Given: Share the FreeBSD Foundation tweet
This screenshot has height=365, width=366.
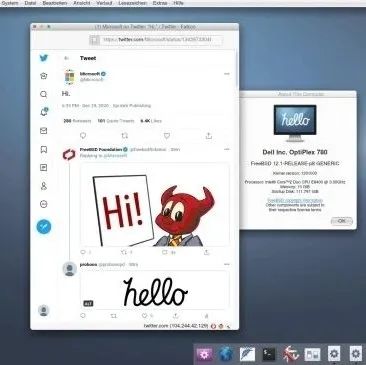Looking at the screenshot, I should (x=207, y=252).
